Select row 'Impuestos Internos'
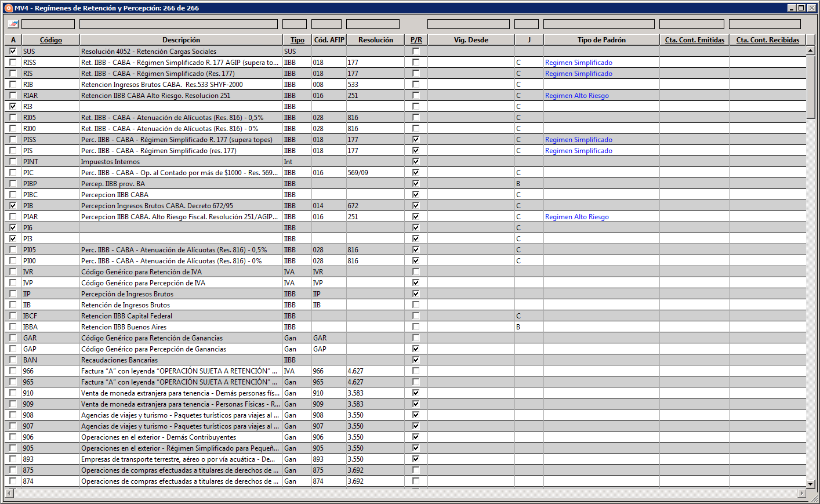Image resolution: width=820 pixels, height=504 pixels. (x=405, y=161)
